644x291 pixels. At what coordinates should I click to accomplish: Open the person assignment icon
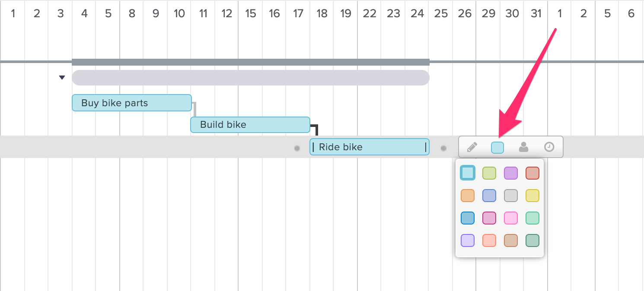click(523, 147)
